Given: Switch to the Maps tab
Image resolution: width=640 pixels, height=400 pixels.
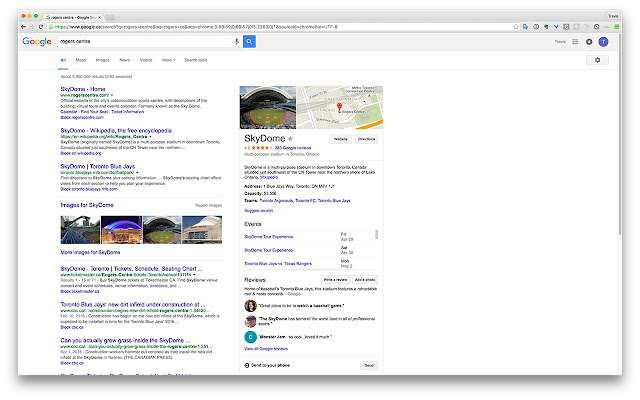Looking at the screenshot, I should coord(81,60).
